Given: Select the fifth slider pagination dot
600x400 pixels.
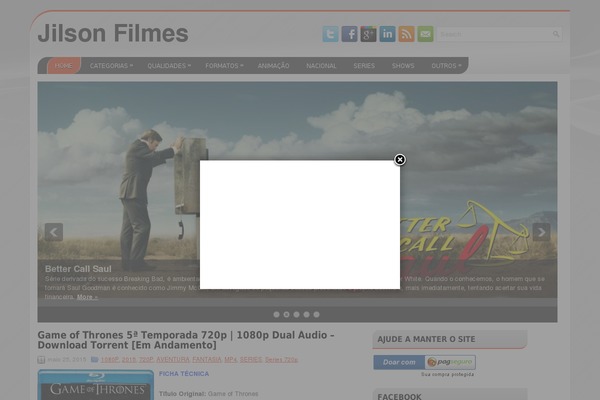Looking at the screenshot, I should pyautogui.click(x=316, y=314).
